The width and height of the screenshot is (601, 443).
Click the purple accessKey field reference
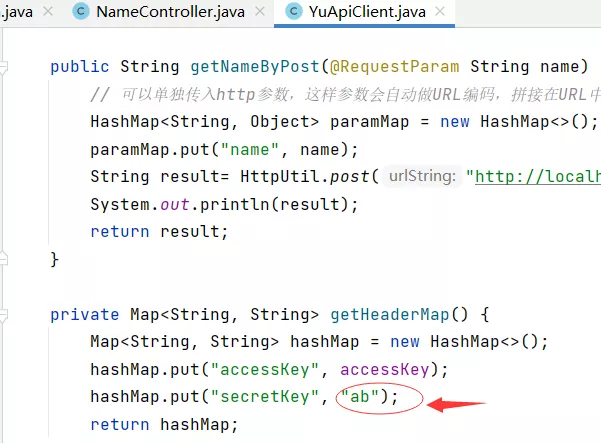click(385, 370)
